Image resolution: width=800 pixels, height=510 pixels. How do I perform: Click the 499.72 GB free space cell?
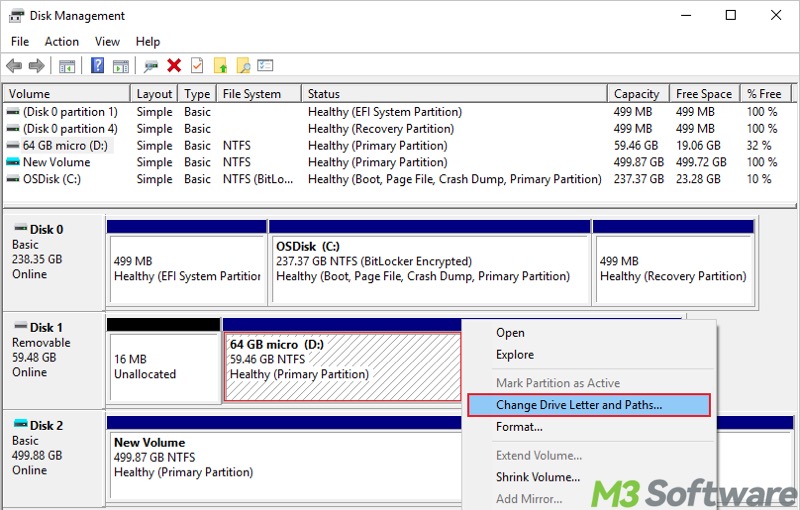[701, 162]
